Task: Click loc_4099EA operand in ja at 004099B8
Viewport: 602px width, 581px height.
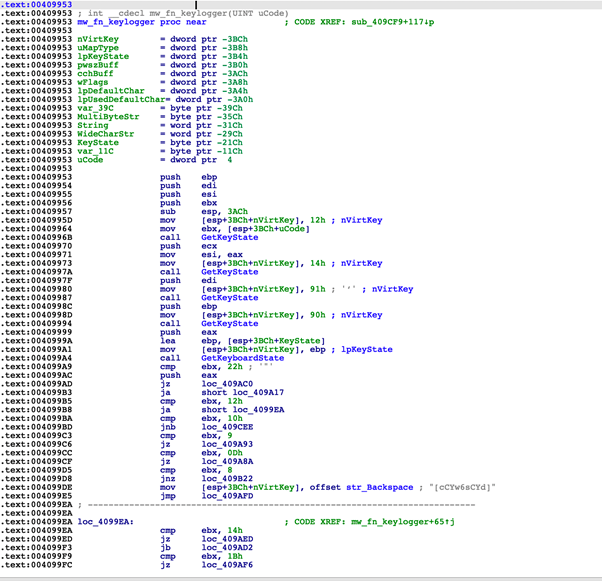Action: [258, 410]
